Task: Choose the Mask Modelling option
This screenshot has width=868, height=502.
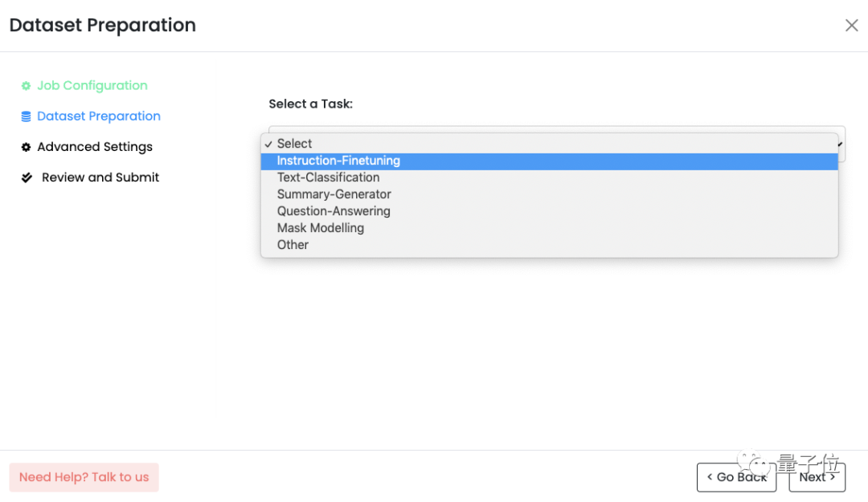Action: (320, 228)
